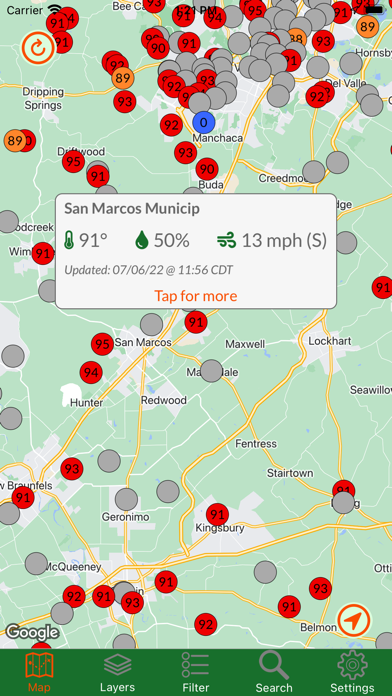Select the blue 0 marker above Manchaca

coord(204,122)
